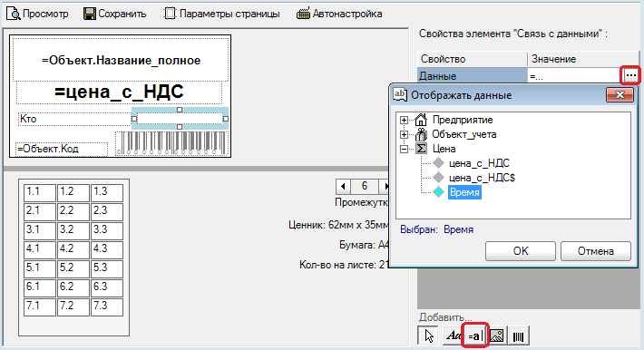Select sheet cell 7.2
Viewport: 644px width, 350px height.
tap(73, 306)
